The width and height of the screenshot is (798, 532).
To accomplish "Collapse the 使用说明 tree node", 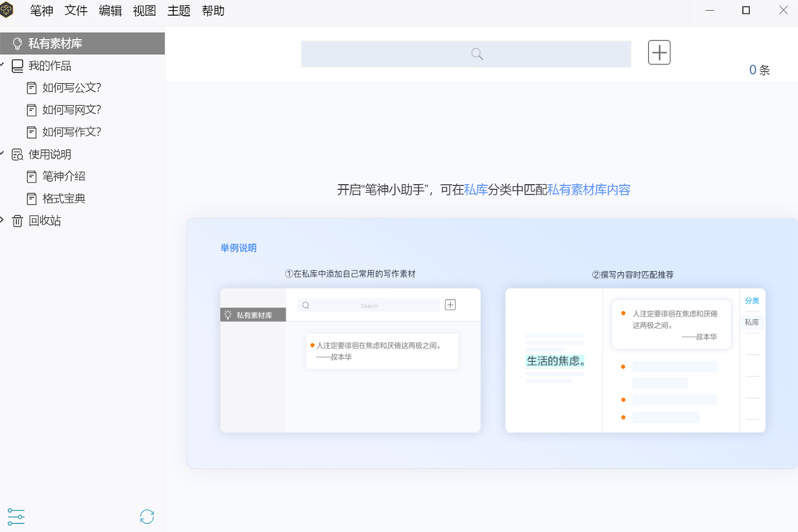I will tap(2, 154).
